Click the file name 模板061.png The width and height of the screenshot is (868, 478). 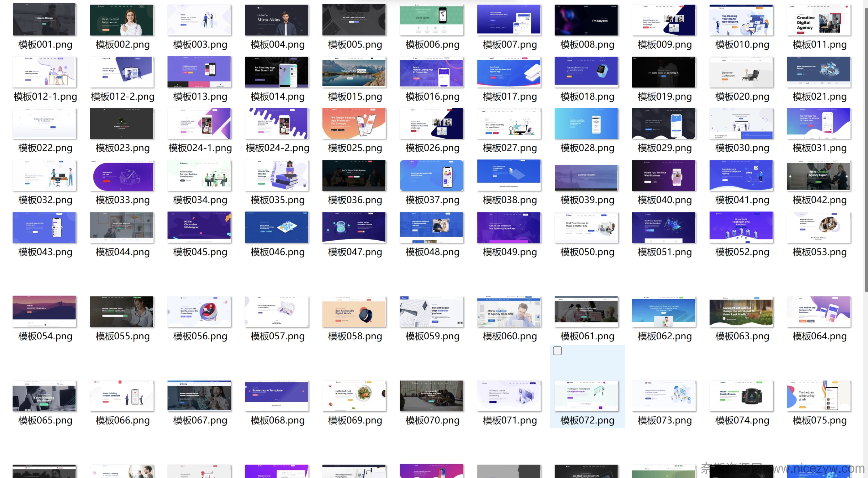coord(587,336)
